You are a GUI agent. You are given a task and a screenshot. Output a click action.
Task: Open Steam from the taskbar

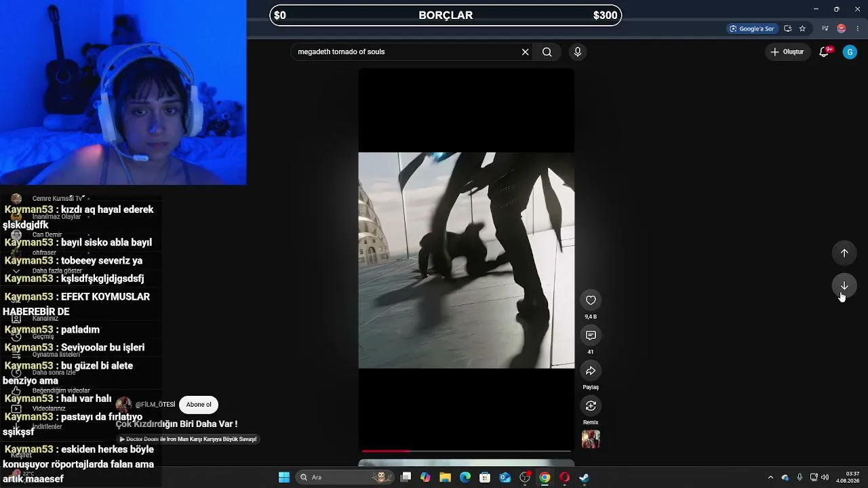584,477
